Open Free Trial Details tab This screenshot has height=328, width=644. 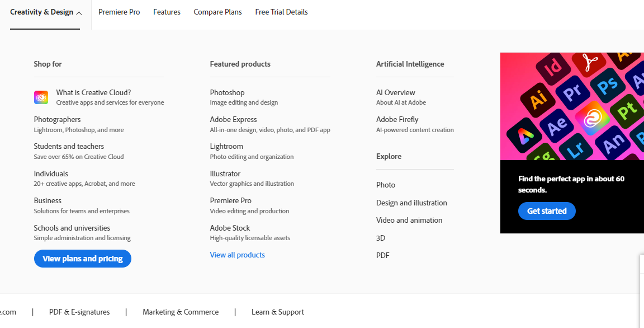(x=281, y=12)
